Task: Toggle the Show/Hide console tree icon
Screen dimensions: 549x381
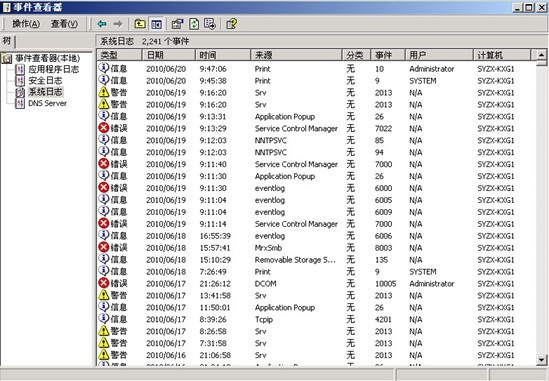Action: (x=156, y=24)
